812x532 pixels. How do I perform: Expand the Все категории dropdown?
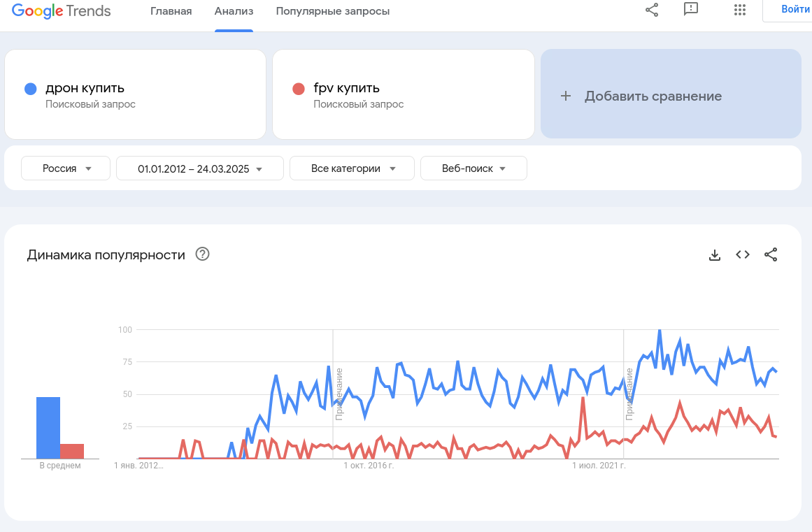pos(352,168)
